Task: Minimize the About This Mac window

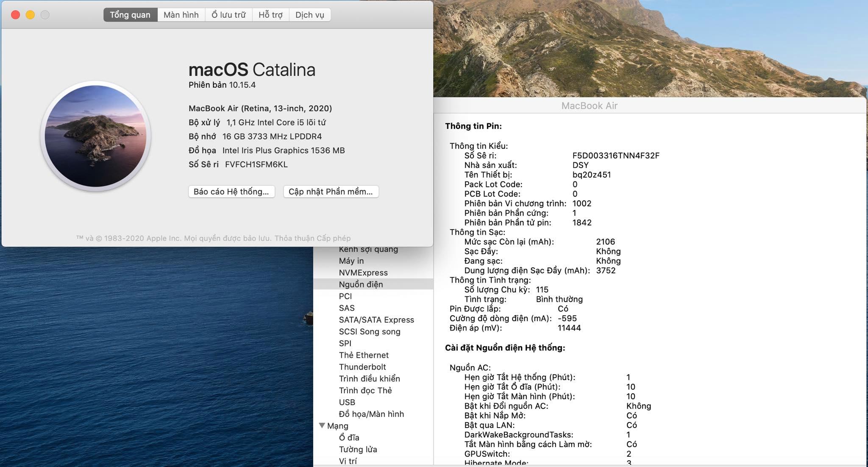Action: point(30,15)
